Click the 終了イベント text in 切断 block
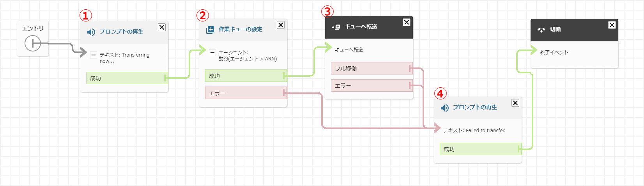Screen dimensions: 644x186 point(554,52)
